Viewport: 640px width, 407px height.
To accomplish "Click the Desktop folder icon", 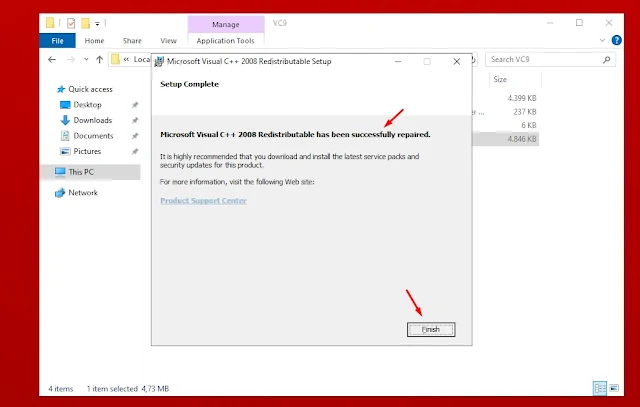I will pos(65,105).
